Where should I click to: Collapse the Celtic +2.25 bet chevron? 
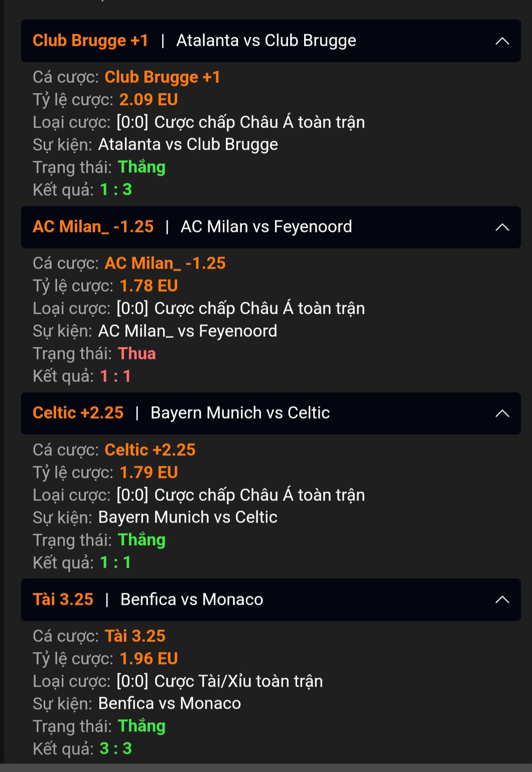point(502,414)
